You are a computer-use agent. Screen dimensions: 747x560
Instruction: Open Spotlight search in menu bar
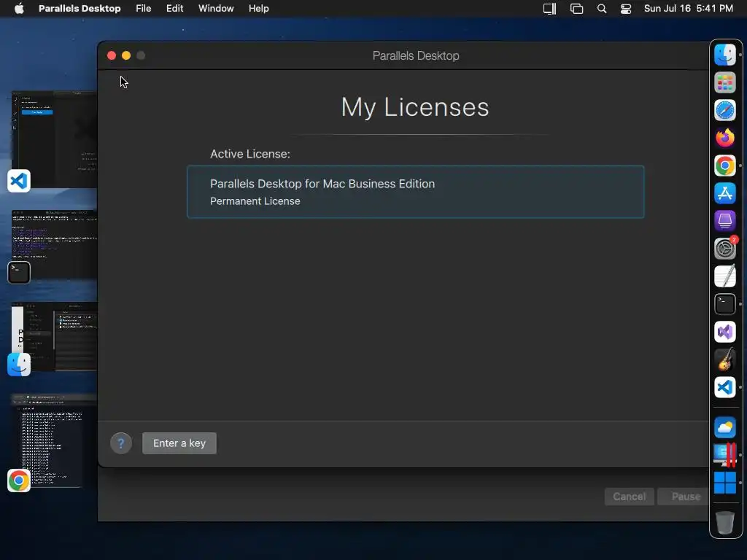(x=602, y=9)
